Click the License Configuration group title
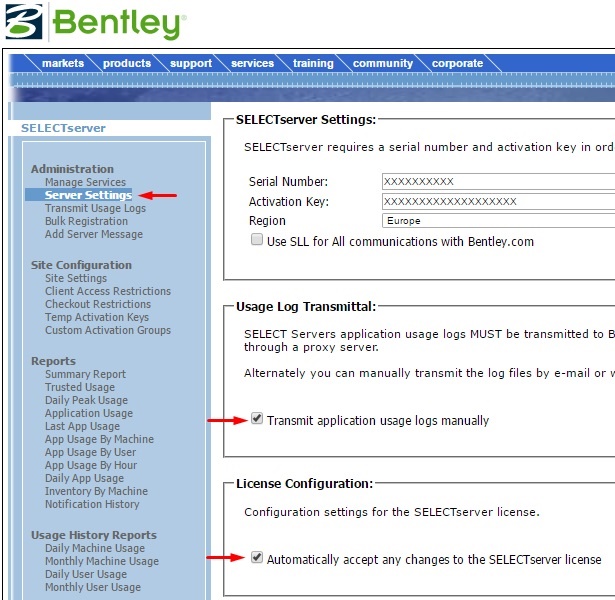 [304, 484]
